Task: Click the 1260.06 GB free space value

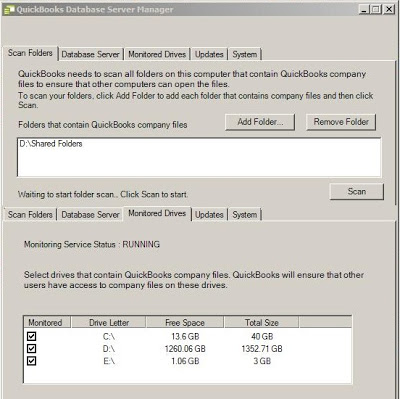Action: pos(185,349)
